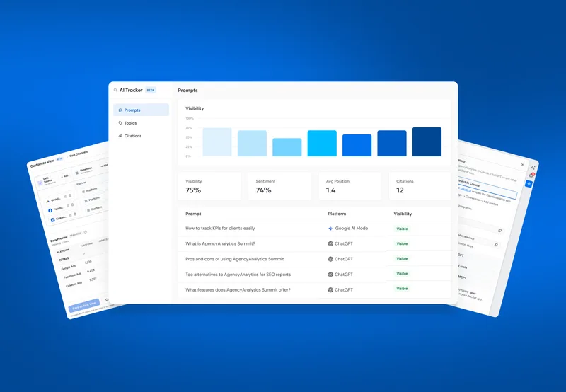Open the Citations 12 stat card
This screenshot has width=566, height=392.
coord(420,186)
